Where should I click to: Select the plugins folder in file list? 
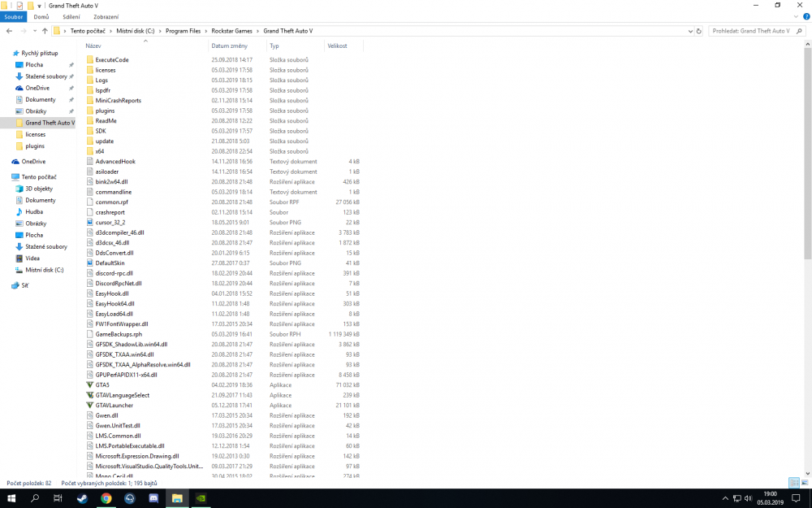point(105,111)
